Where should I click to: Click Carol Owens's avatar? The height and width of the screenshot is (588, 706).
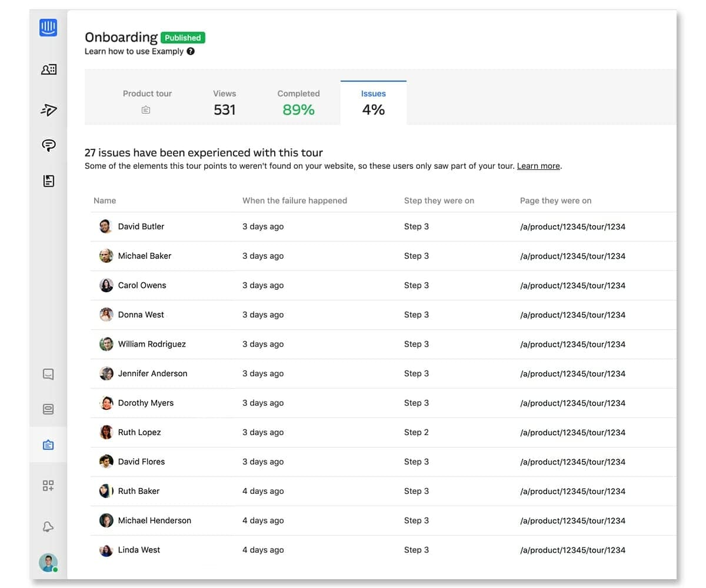click(106, 285)
